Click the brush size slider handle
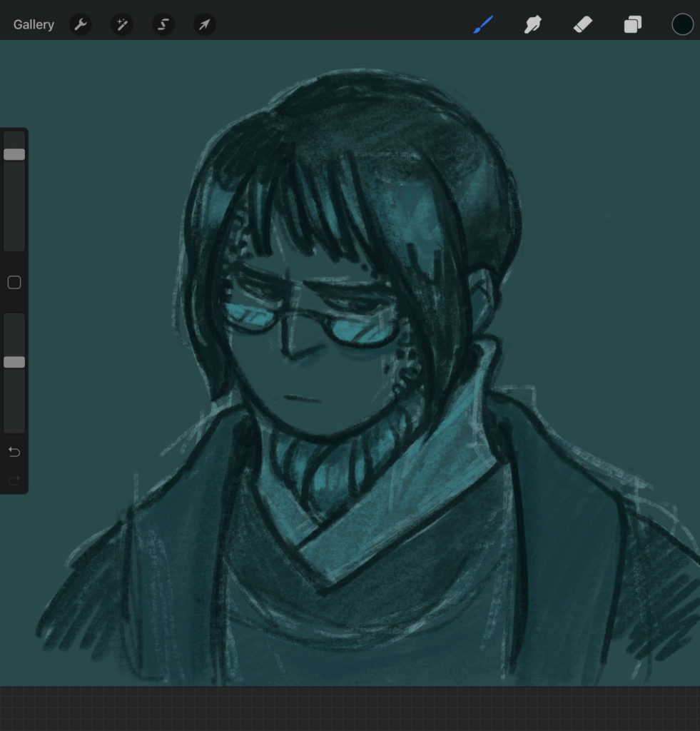 pyautogui.click(x=14, y=155)
